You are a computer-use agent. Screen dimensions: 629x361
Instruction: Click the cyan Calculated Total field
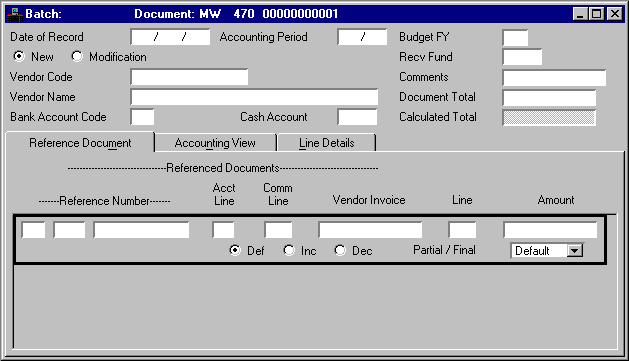coord(549,118)
